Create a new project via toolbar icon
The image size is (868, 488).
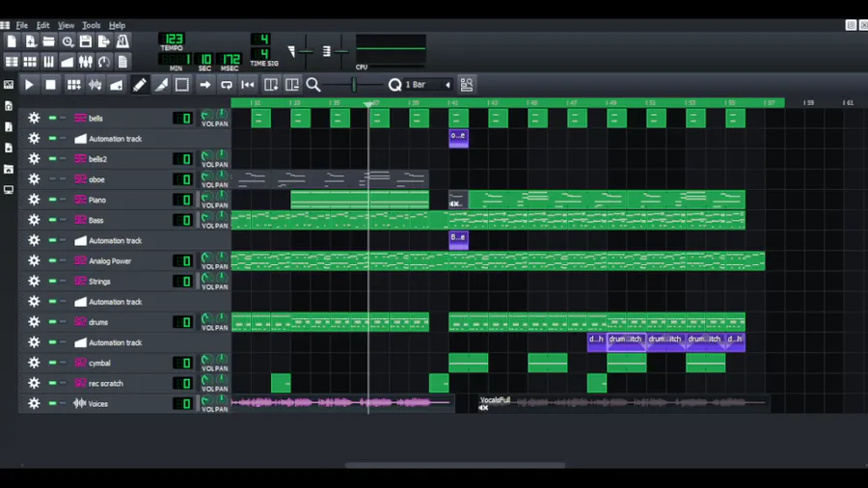12,41
